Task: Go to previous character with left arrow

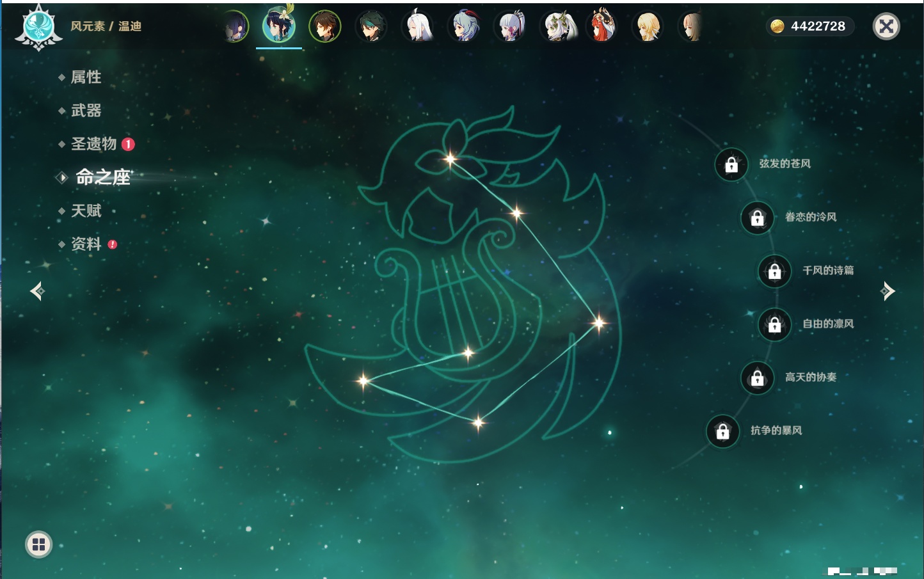Action: click(x=37, y=291)
